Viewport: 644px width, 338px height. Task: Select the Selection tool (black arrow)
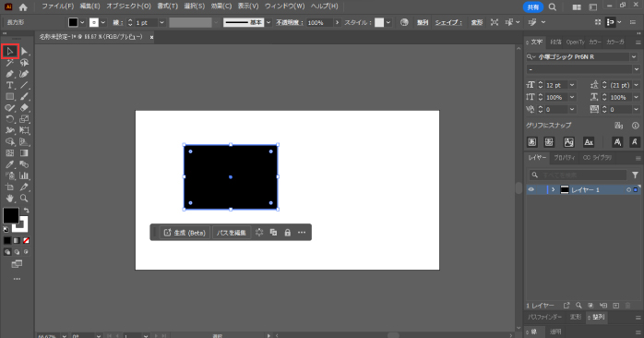pos(10,52)
